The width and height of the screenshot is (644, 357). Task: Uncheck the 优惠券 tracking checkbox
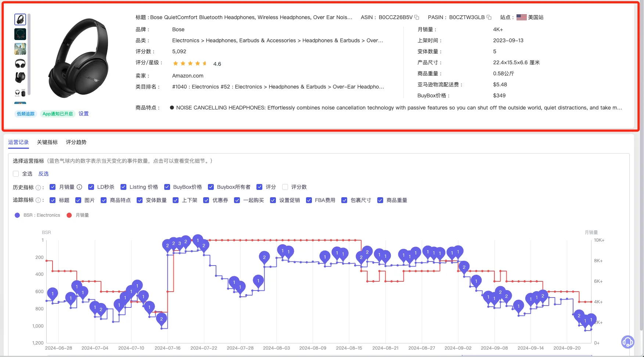(x=206, y=200)
